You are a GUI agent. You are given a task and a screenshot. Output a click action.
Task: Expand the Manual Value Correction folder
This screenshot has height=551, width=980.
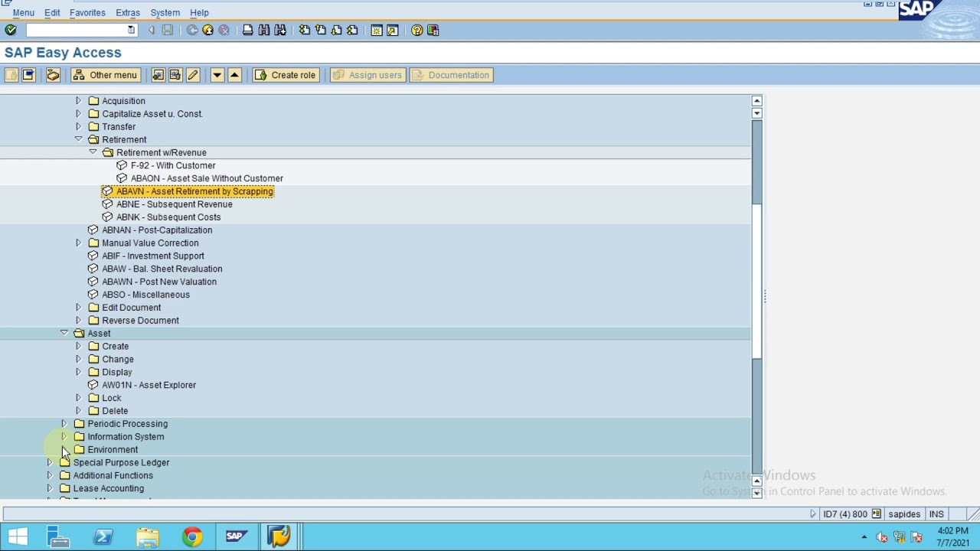78,243
